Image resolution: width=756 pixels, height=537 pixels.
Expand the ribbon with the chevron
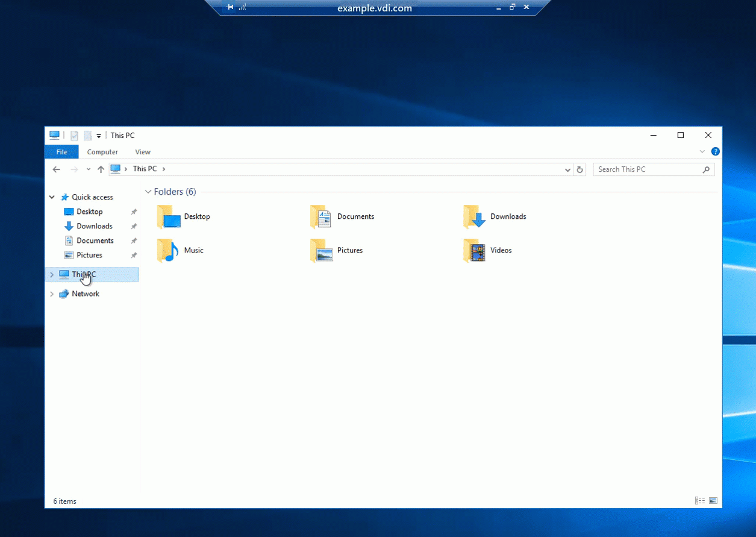click(x=702, y=152)
